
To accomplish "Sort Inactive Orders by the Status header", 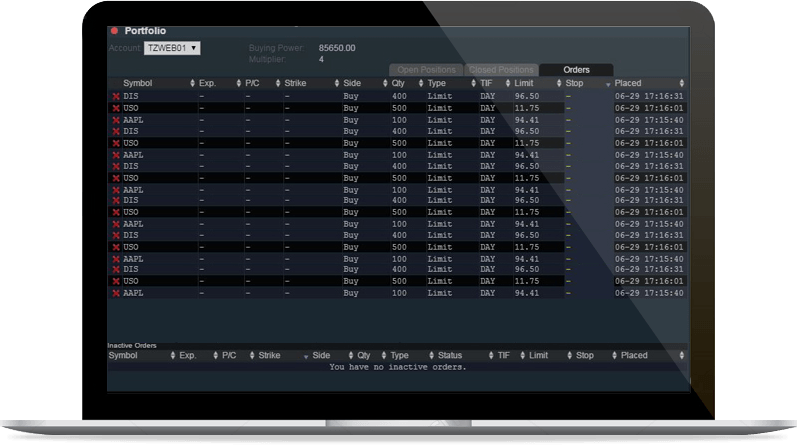I will tap(450, 355).
